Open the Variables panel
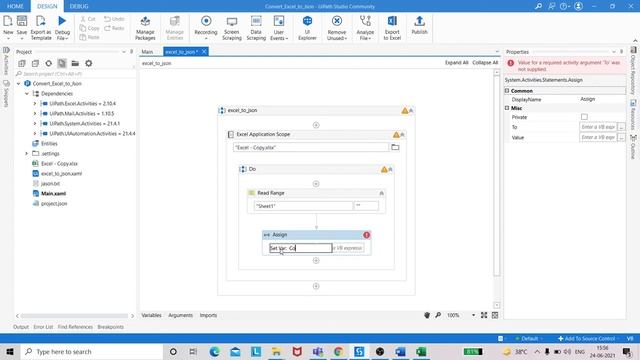Image resolution: width=640 pixels, height=360 pixels. click(x=151, y=315)
